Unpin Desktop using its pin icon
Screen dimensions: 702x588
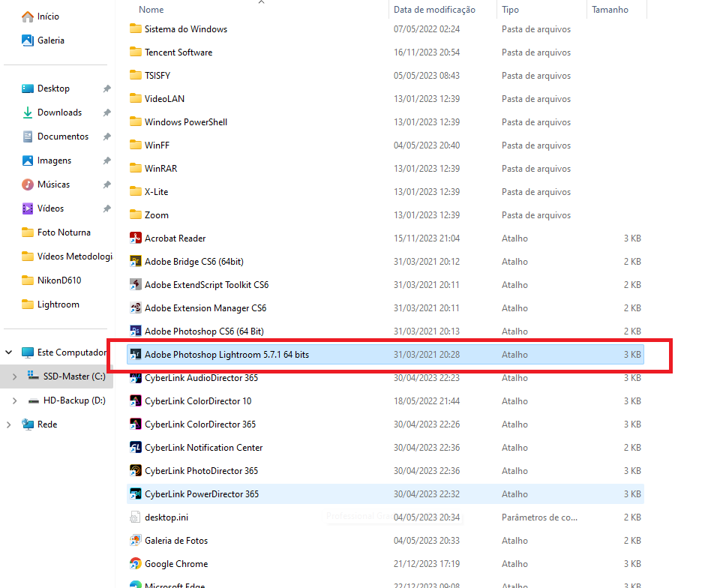tap(106, 88)
